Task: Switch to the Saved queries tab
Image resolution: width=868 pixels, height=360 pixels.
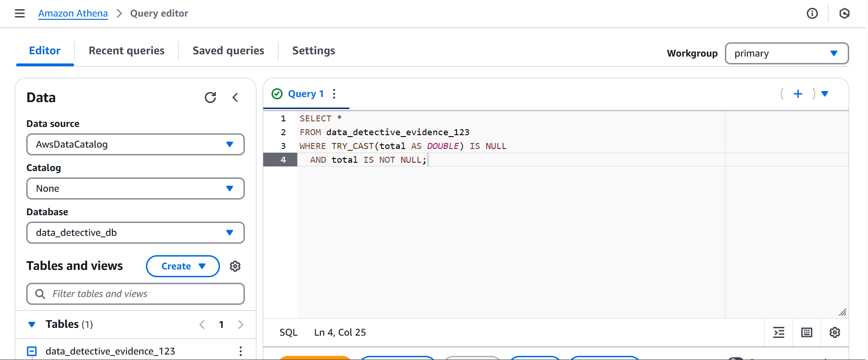Action: tap(228, 51)
